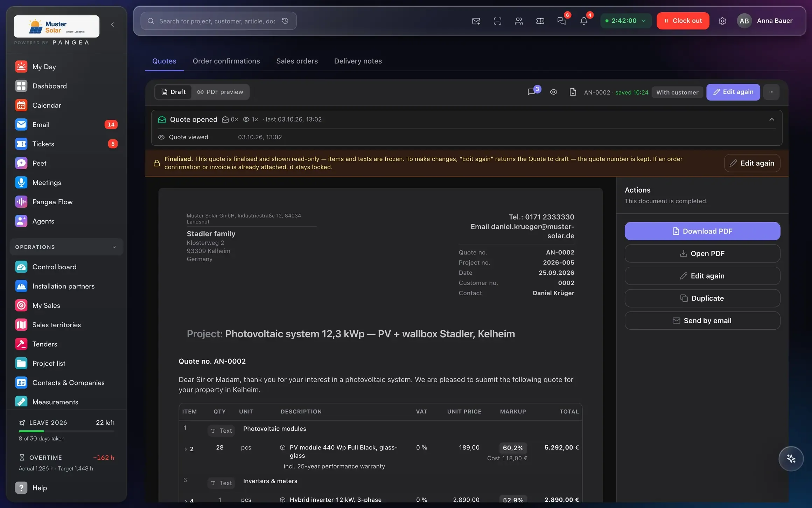
Task: Click Edit again in the Finalised banner
Action: point(752,163)
